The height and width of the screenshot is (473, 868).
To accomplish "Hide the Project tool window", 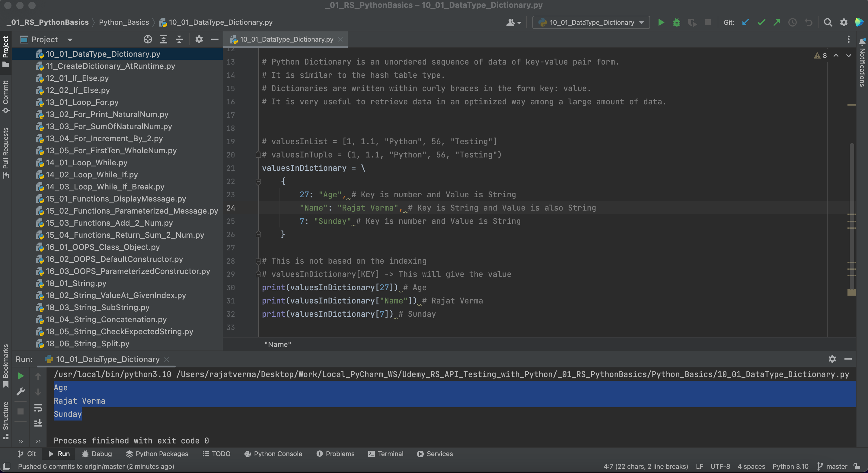I will [215, 40].
